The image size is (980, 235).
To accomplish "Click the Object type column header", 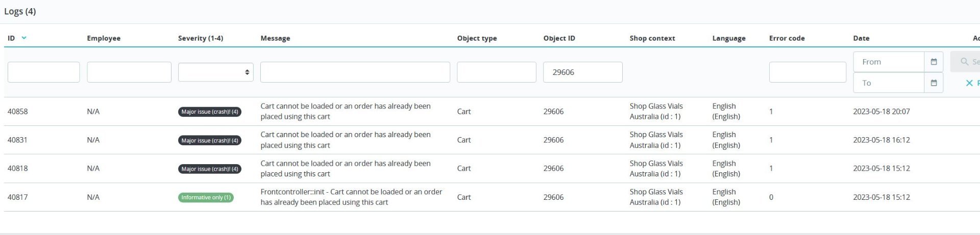I will [x=477, y=38].
